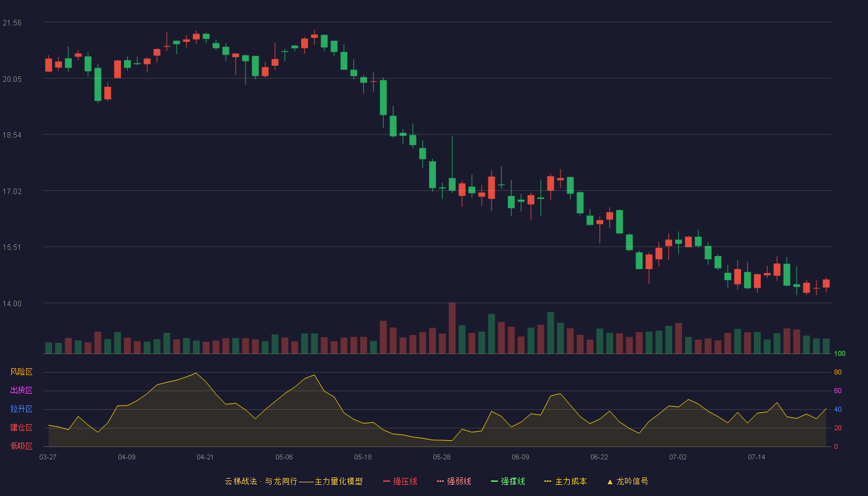Toggle the 强压线 legend entry
Screen dimensions: 868x496
point(400,481)
